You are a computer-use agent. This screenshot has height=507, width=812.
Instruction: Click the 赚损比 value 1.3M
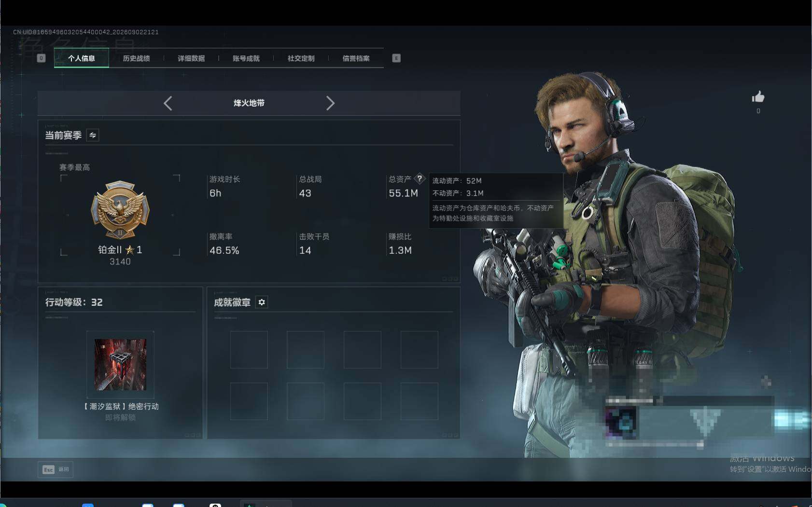coord(400,250)
